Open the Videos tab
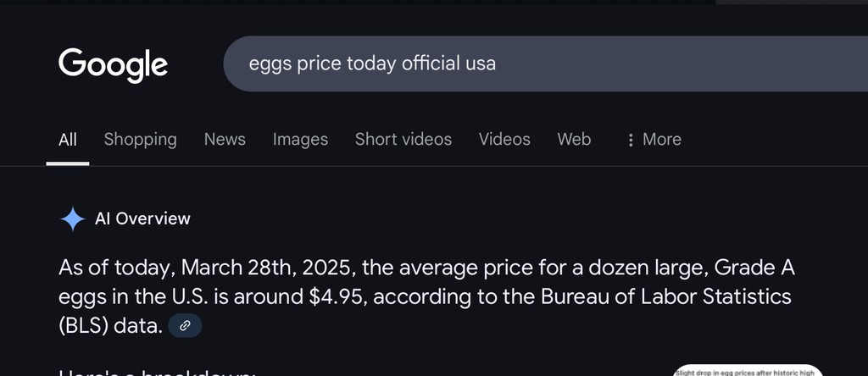This screenshot has width=868, height=376. 504,140
